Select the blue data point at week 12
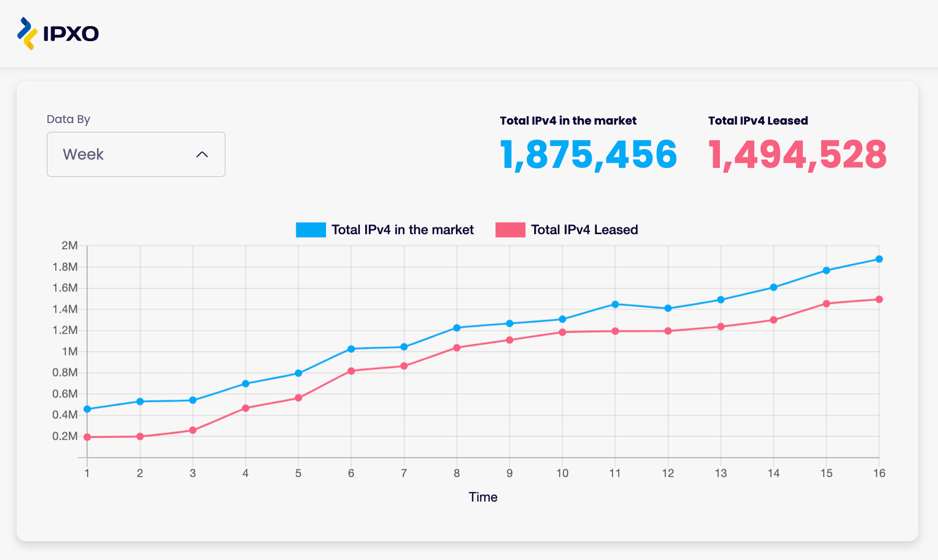938x560 pixels. pos(668,308)
